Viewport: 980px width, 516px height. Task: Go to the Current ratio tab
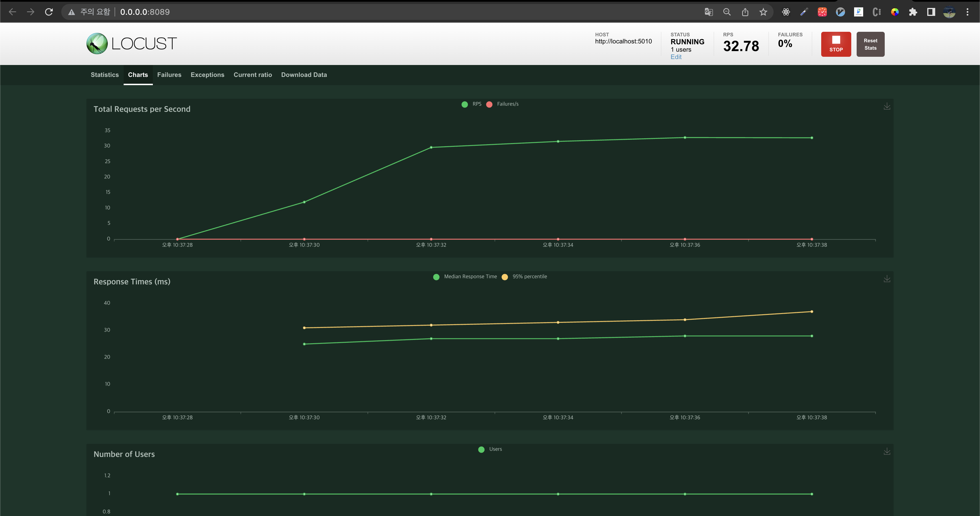253,75
